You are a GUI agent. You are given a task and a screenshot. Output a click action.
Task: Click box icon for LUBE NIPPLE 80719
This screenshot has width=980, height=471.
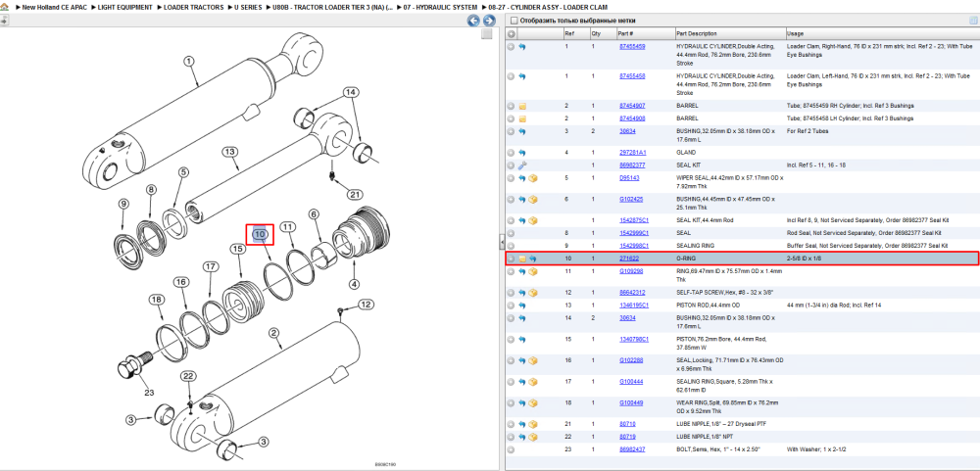click(x=533, y=436)
